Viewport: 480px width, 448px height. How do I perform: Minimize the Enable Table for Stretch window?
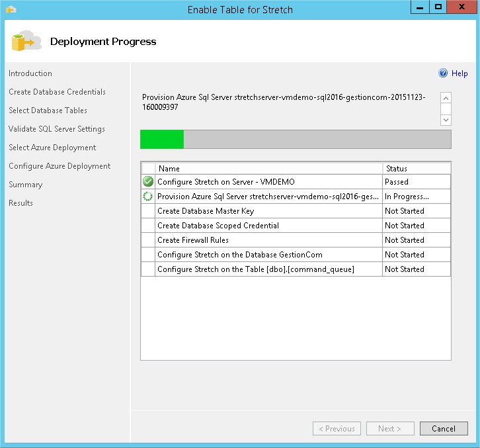pos(420,7)
